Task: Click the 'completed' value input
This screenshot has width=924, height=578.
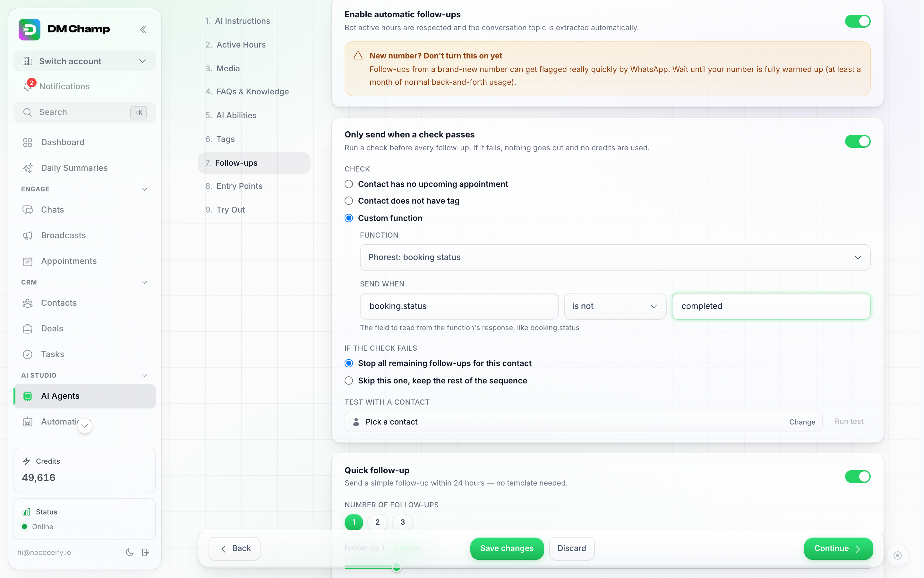Action: [x=771, y=306]
